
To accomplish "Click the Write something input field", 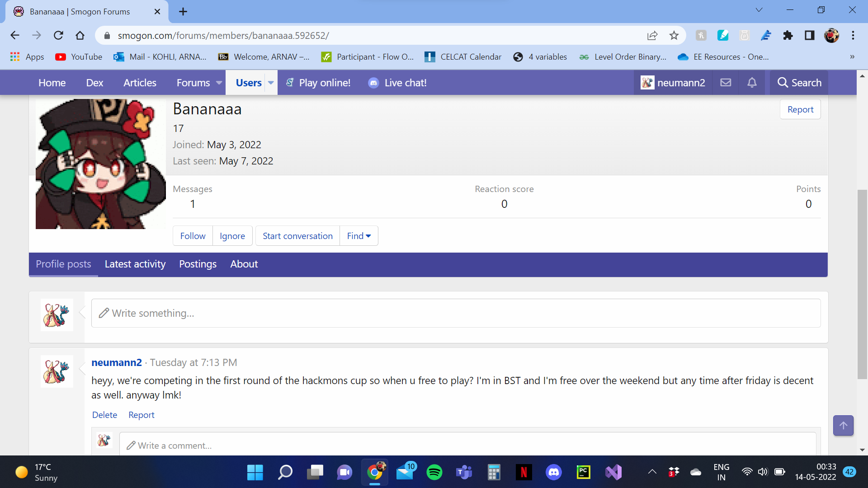I will point(456,313).
